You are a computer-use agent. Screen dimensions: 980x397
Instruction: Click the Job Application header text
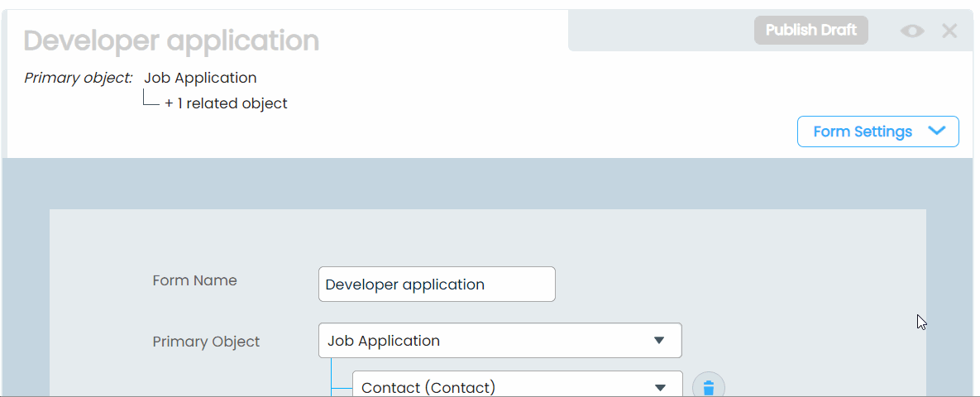pyautogui.click(x=200, y=78)
